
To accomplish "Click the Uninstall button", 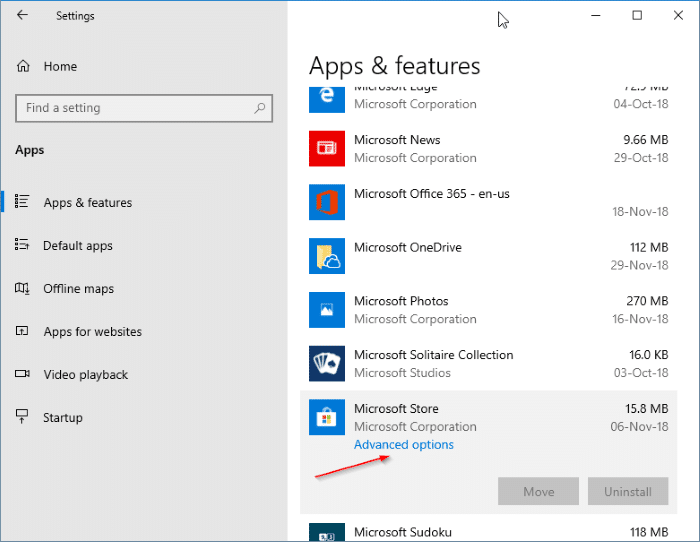I will (x=628, y=491).
